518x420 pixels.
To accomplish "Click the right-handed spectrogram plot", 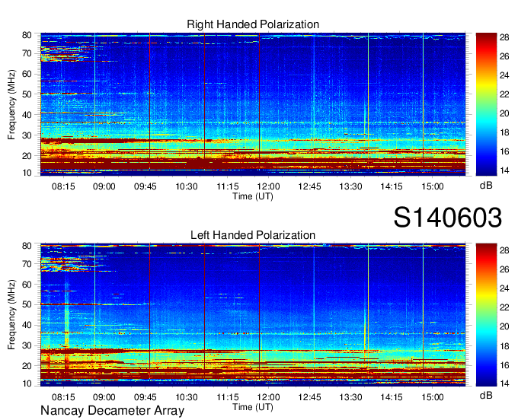I will click(253, 104).
